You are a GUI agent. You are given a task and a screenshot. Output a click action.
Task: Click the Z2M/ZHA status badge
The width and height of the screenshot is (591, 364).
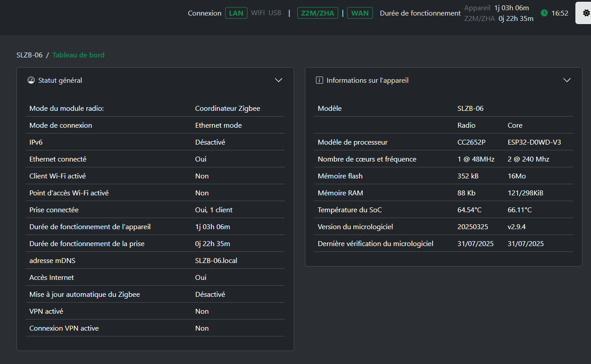click(x=318, y=13)
